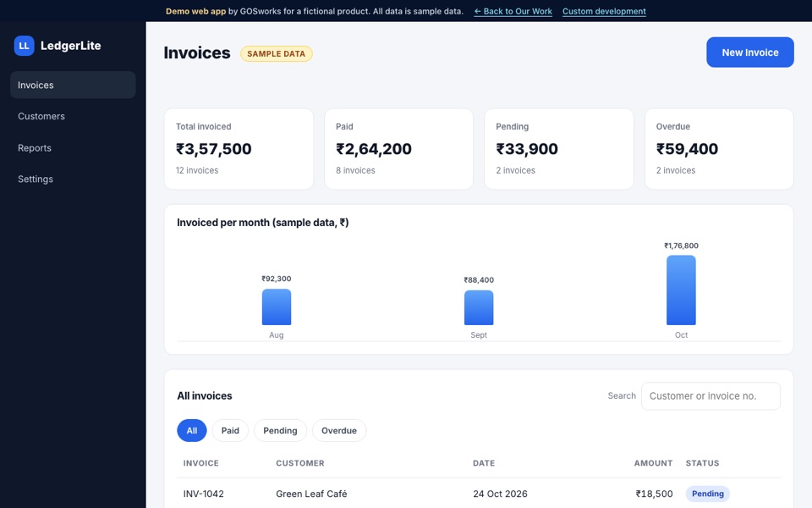Screen dimensions: 812x508
Task: Go to Customers in the sidebar
Action: [x=73, y=116]
